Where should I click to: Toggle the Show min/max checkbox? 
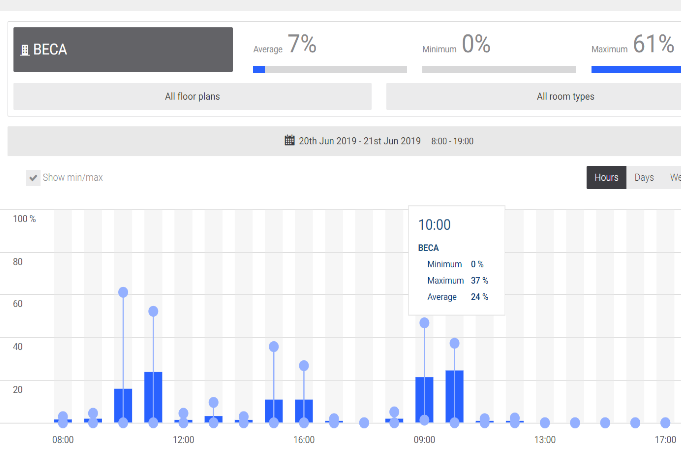pyautogui.click(x=34, y=178)
